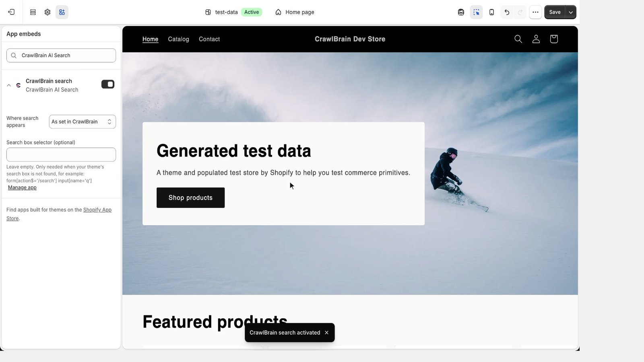
Task: Open the Shopify App Store link
Action: (97, 210)
